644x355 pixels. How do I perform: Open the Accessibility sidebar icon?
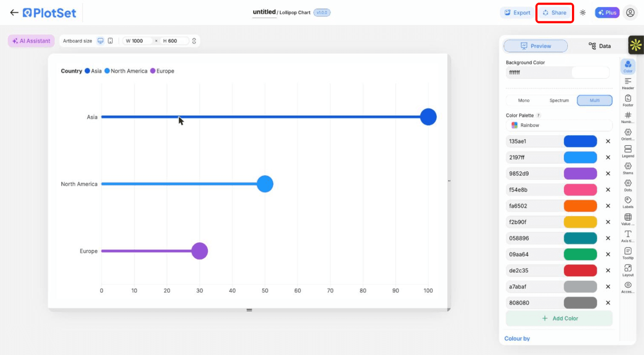pos(628,287)
